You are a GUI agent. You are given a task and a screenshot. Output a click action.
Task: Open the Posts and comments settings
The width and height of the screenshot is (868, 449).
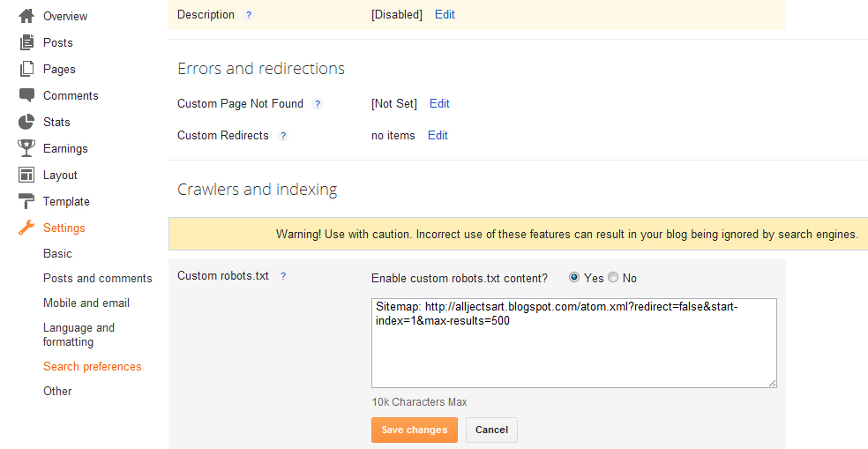97,278
